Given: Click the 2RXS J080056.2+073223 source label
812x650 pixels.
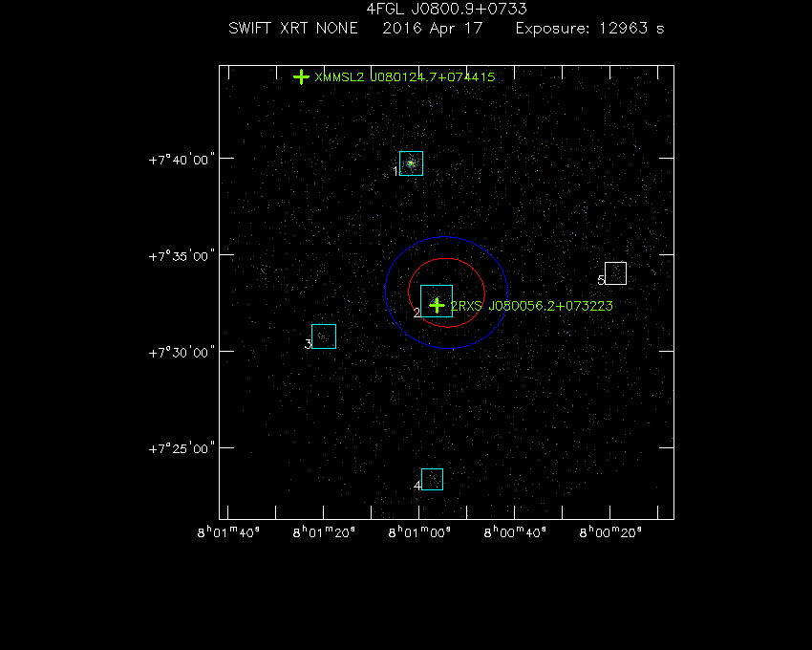Looking at the screenshot, I should coord(531,306).
